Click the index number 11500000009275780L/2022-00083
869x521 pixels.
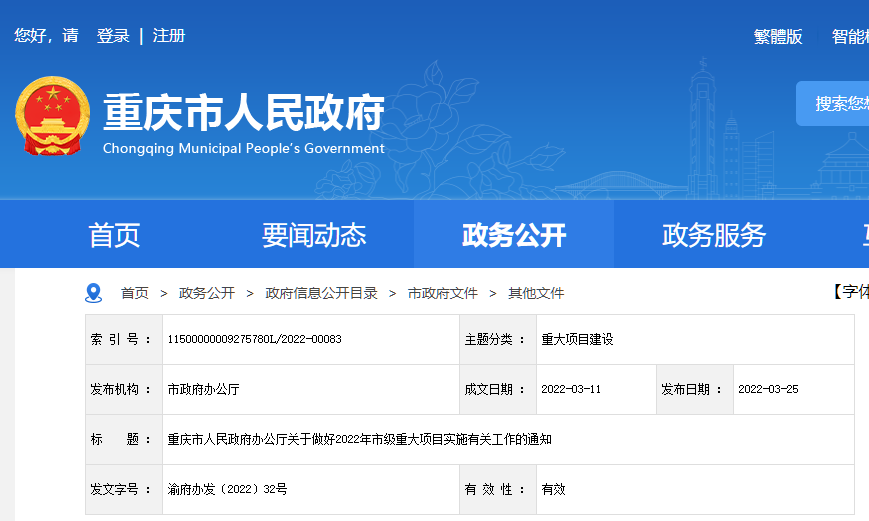254,339
